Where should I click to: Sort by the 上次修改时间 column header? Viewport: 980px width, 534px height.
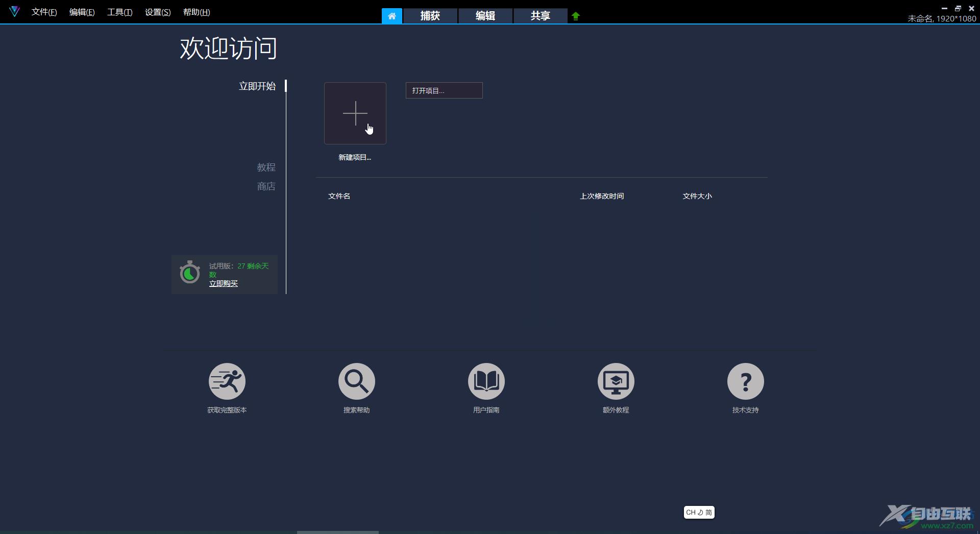[x=602, y=196]
